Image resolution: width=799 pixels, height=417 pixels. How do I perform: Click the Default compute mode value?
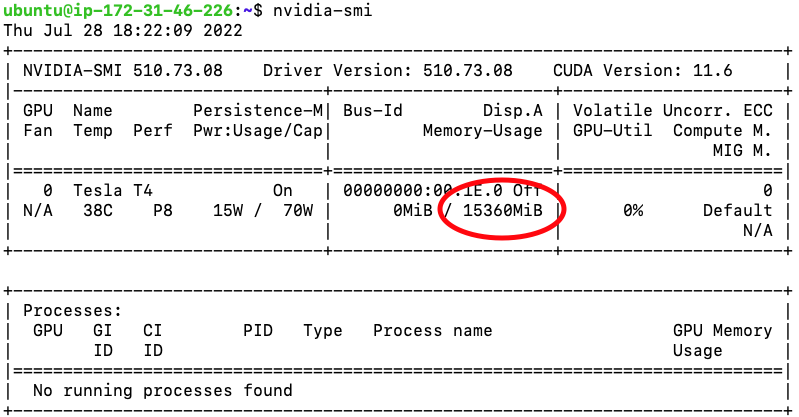(737, 211)
